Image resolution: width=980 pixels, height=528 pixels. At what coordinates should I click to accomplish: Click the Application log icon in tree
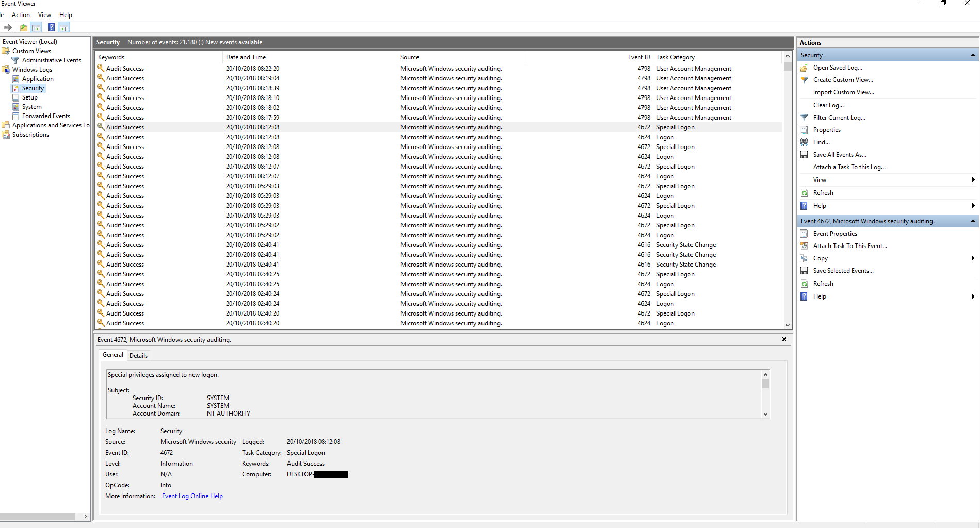pos(15,79)
